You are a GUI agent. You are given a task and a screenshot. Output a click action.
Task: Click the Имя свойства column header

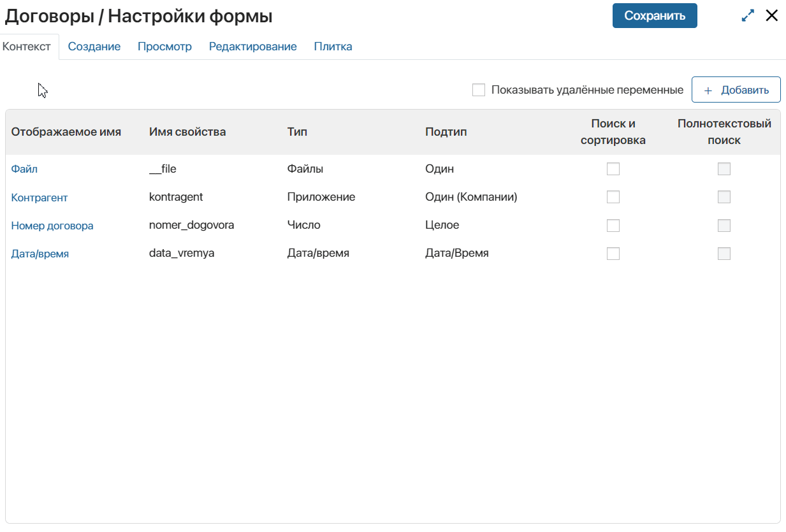tap(187, 132)
